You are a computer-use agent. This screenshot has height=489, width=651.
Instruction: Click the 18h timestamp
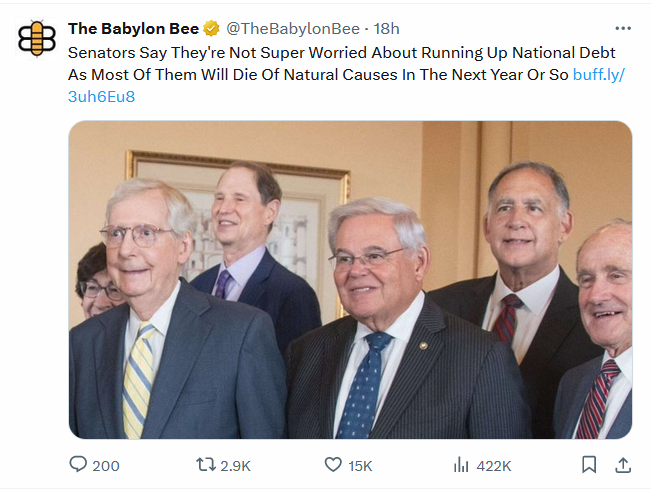[x=386, y=29]
